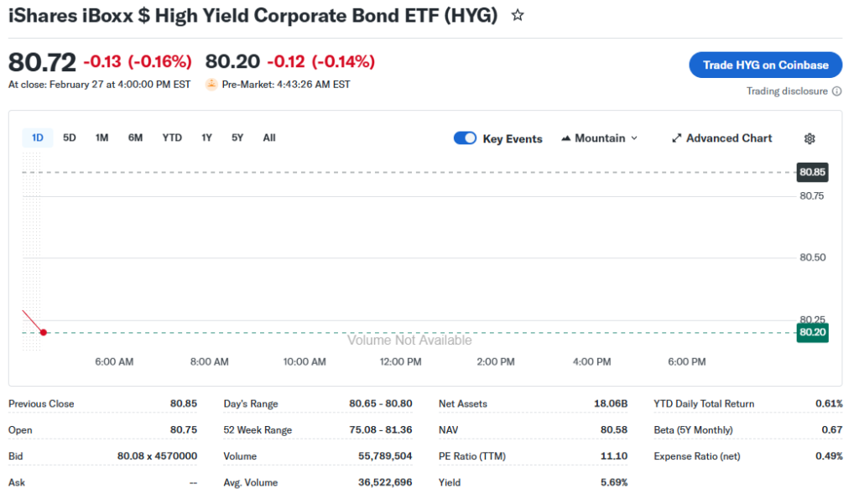Click the 80.85 previous close price label
Screen dimensions: 859x504
pyautogui.click(x=812, y=173)
